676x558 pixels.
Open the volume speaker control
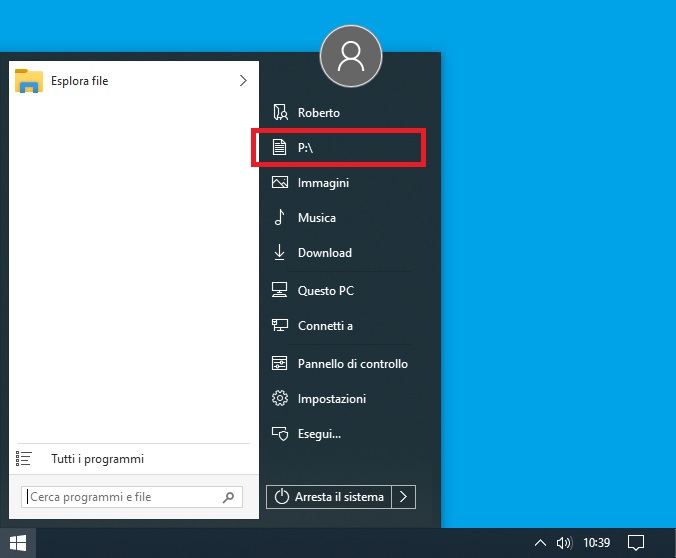click(x=564, y=542)
